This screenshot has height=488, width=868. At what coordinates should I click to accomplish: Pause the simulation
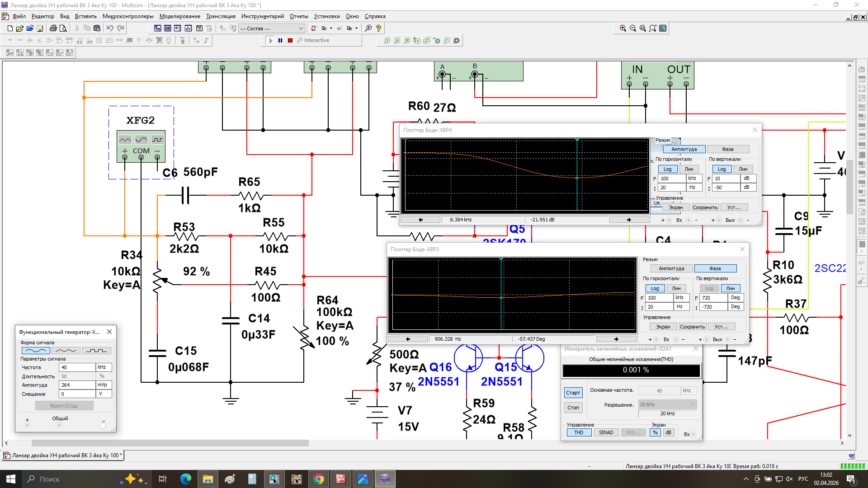(280, 40)
